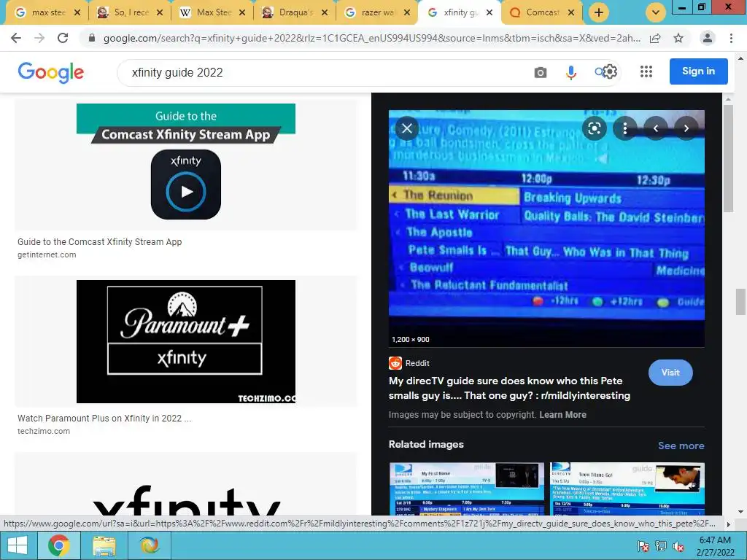Open a new tab with the plus button
Viewport: 747px width, 560px height.
pos(599,12)
